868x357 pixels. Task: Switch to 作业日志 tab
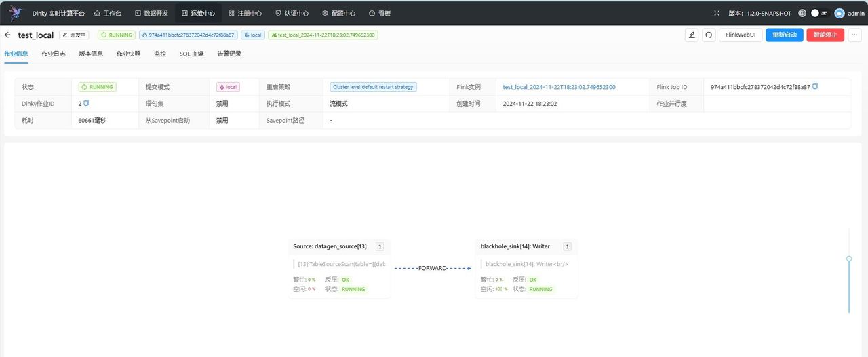coord(54,53)
